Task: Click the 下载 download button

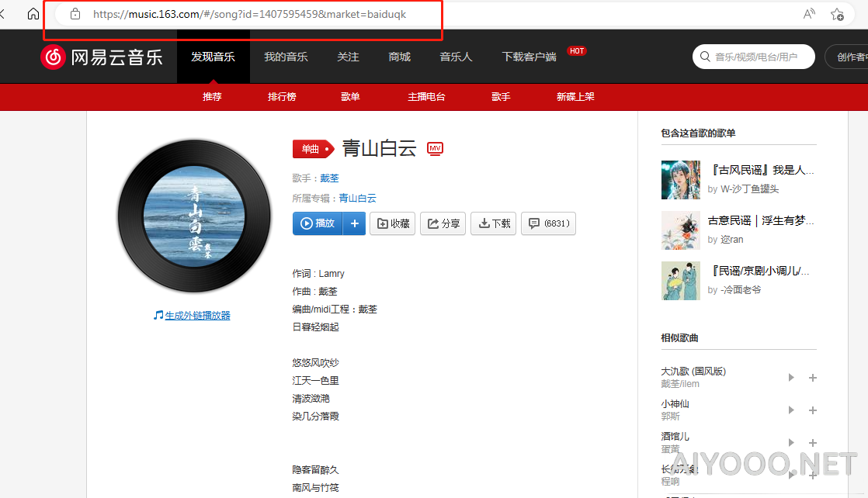Action: point(493,223)
